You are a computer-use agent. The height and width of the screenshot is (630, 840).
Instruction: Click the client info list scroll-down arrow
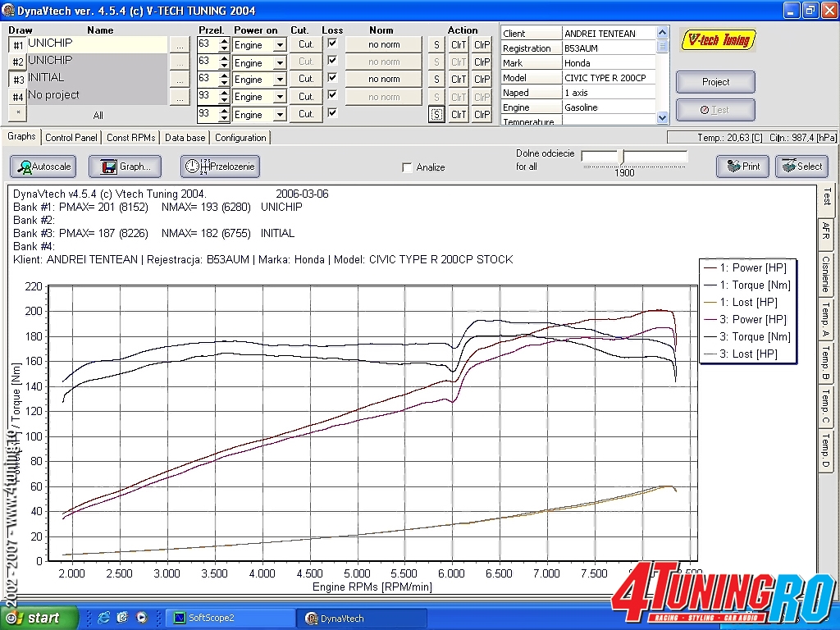[662, 118]
